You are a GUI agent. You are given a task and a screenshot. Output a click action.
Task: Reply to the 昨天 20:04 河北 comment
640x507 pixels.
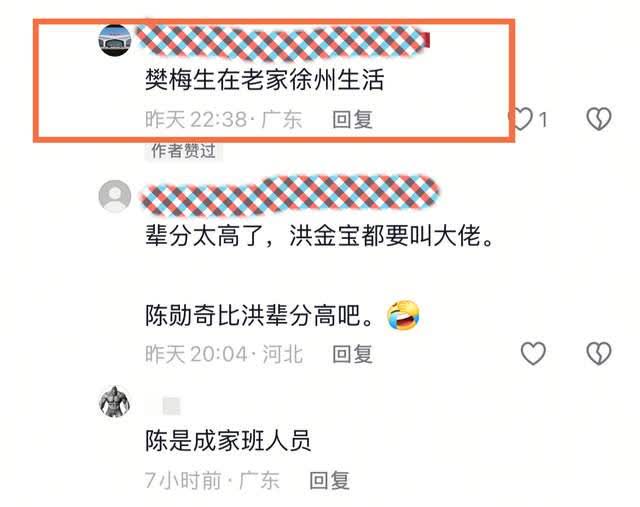(x=352, y=354)
